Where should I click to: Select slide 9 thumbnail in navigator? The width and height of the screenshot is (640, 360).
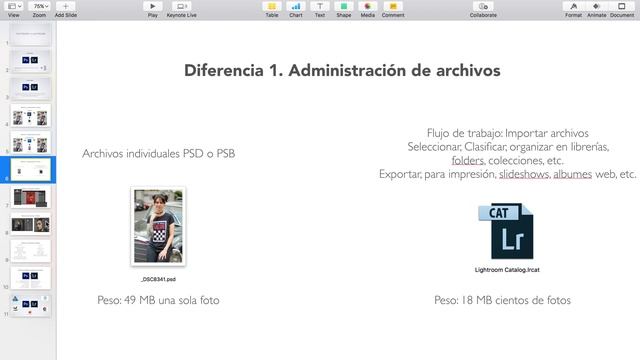(x=31, y=251)
